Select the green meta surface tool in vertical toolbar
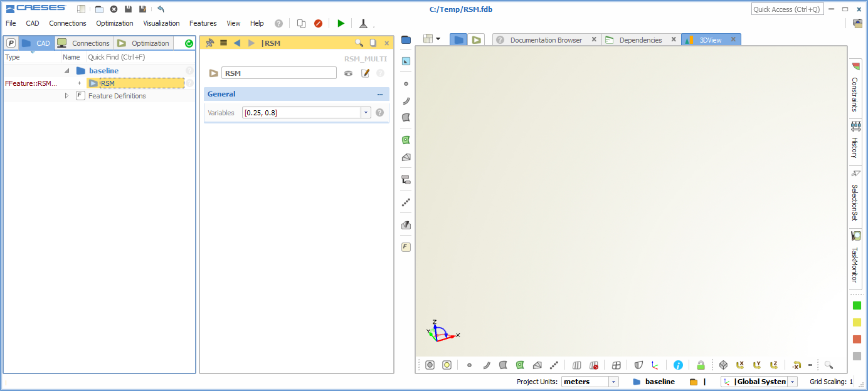 tap(406, 140)
